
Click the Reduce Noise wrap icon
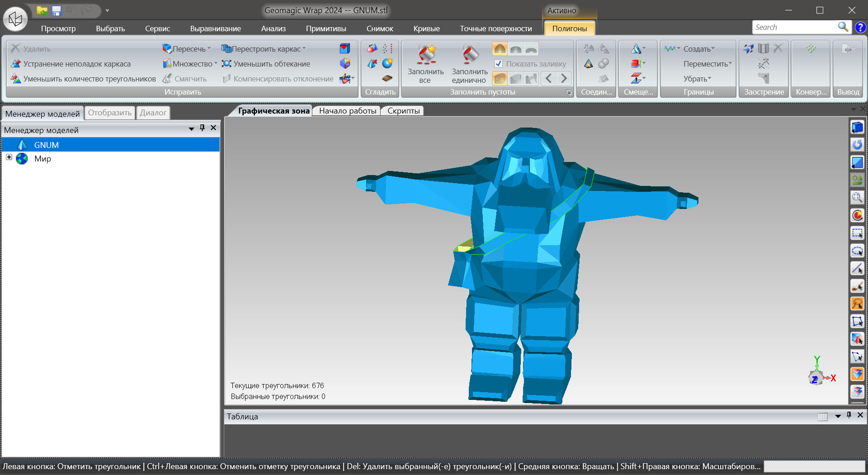226,64
